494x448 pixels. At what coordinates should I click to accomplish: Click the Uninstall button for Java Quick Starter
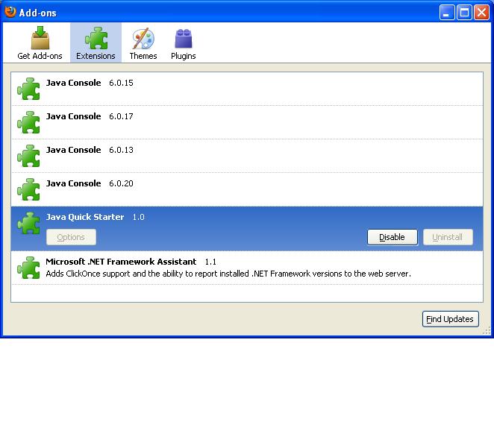click(448, 237)
